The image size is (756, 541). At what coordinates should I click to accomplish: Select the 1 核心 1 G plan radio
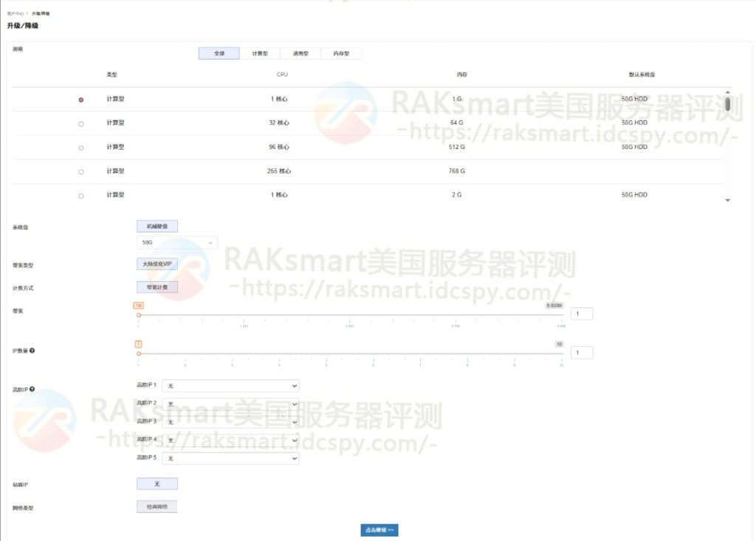tap(81, 100)
